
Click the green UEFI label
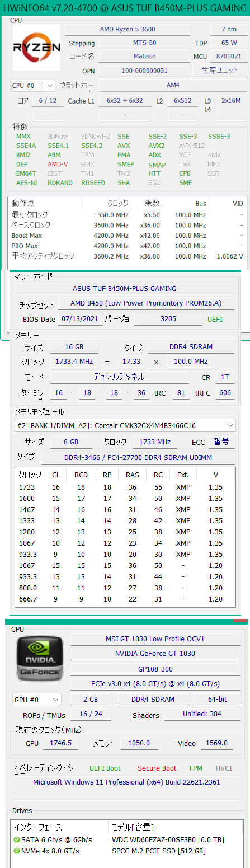pyautogui.click(x=215, y=320)
